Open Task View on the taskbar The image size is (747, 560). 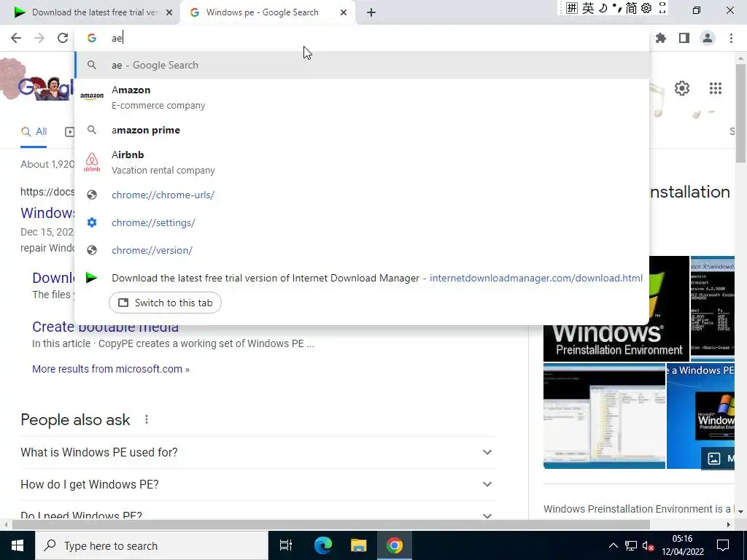pos(285,545)
